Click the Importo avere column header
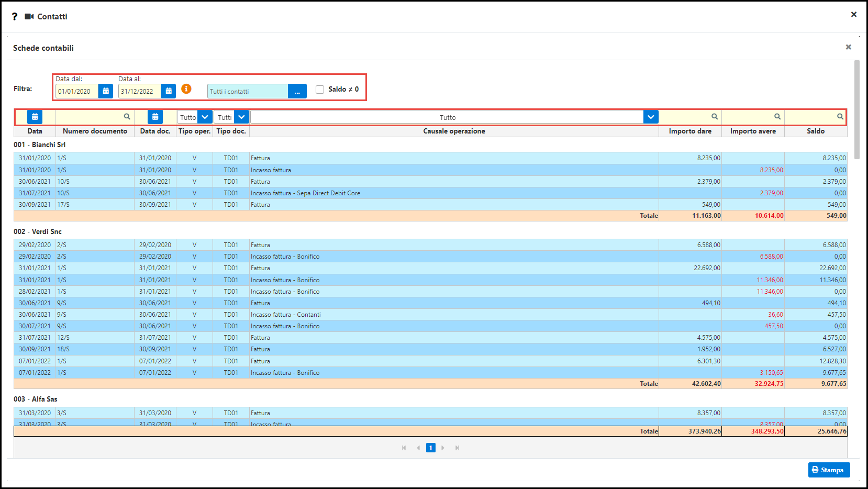Screen dimensions: 868x489 click(x=753, y=131)
